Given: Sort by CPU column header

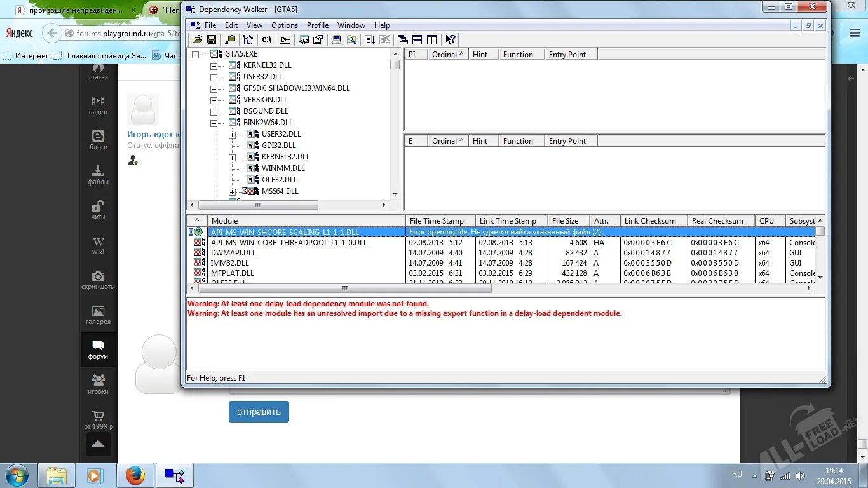Looking at the screenshot, I should (770, 221).
